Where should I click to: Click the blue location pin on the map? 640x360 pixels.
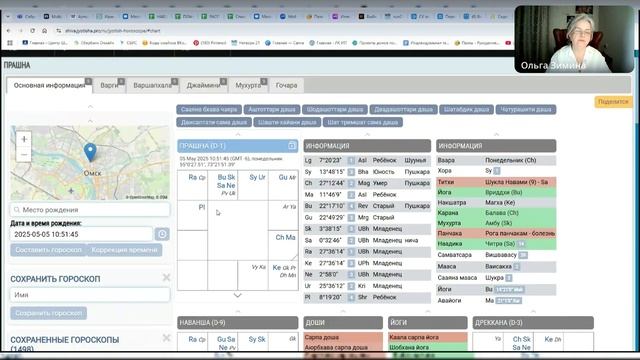pos(90,152)
